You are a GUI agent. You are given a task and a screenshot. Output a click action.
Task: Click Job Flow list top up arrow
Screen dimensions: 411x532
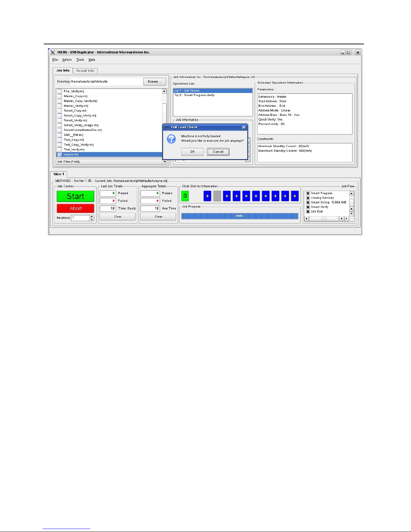(x=352, y=193)
